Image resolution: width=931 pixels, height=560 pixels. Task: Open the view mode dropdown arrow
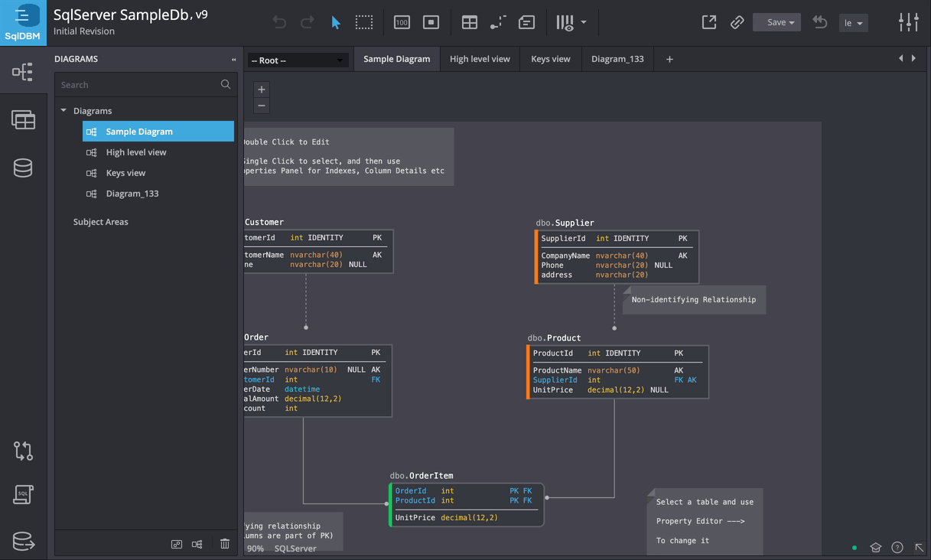pyautogui.click(x=584, y=22)
